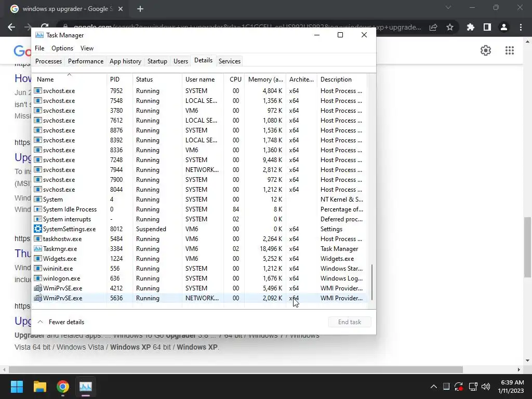Screen dimensions: 532x399
Task: Select svchost.exe with PID 7952
Action: [199, 91]
